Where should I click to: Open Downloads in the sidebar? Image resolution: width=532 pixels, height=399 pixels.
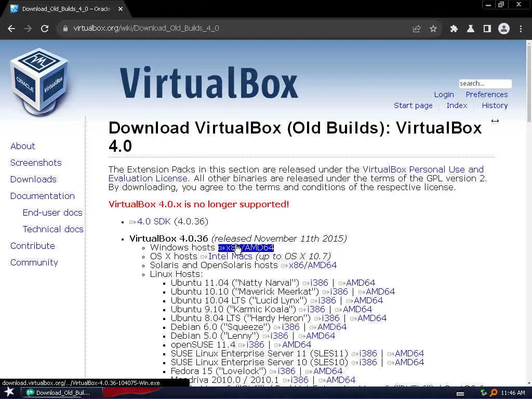(33, 179)
